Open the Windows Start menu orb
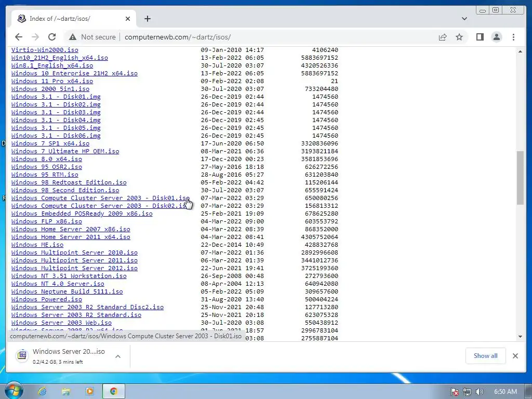The height and width of the screenshot is (399, 532). pos(13,391)
